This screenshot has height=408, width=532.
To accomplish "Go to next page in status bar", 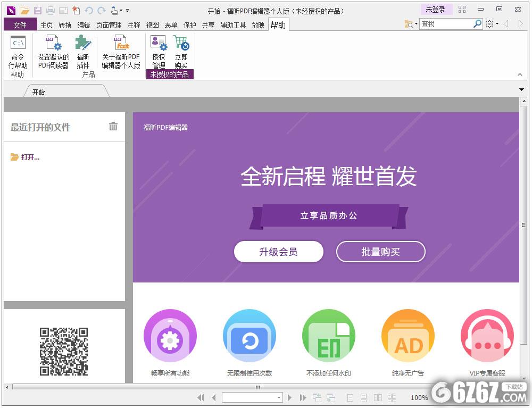I will point(289,397).
